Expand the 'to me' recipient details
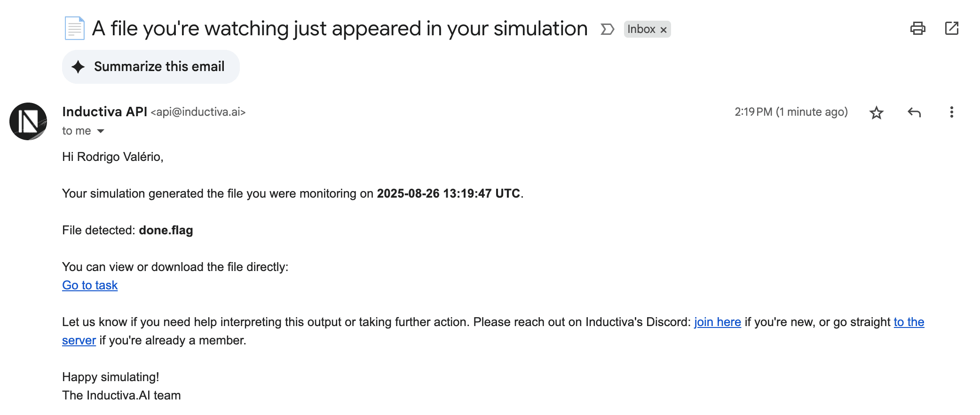 pos(75,131)
